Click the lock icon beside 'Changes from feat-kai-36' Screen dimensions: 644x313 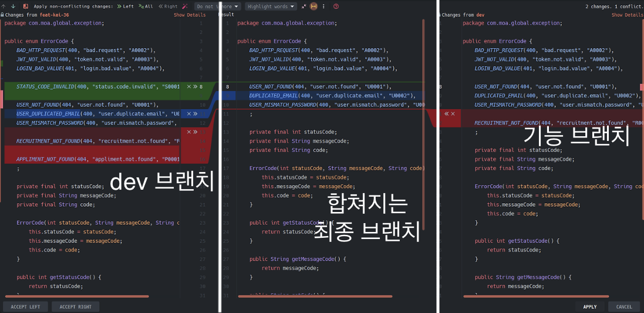[2, 15]
